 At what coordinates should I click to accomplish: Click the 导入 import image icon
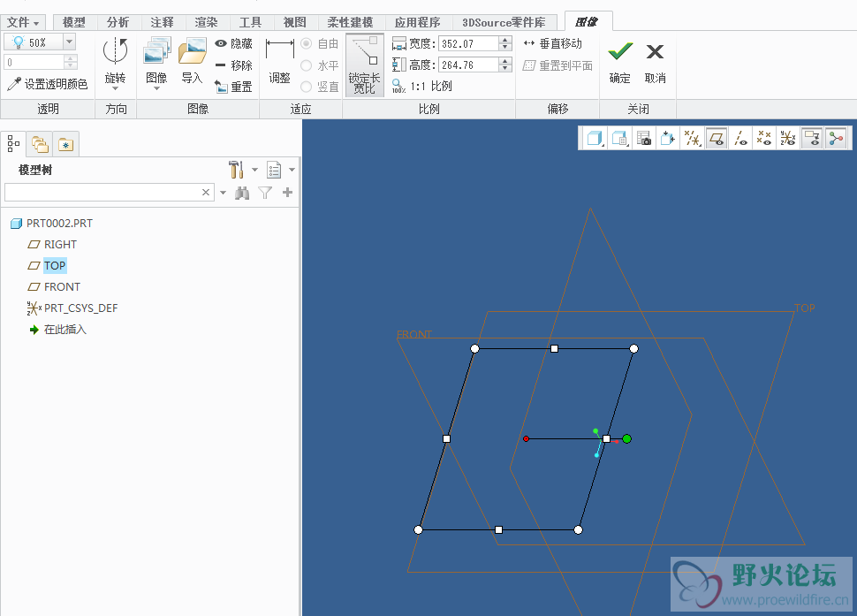(x=193, y=50)
